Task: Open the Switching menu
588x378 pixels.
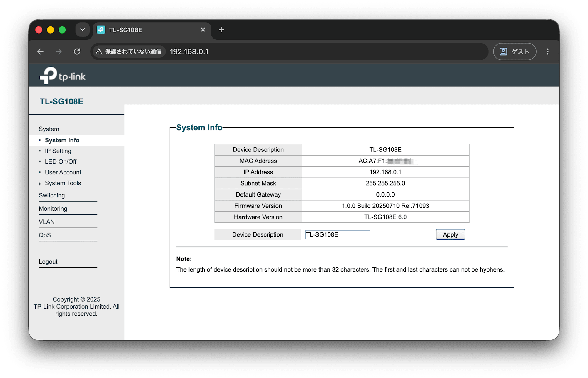Action: pos(52,195)
